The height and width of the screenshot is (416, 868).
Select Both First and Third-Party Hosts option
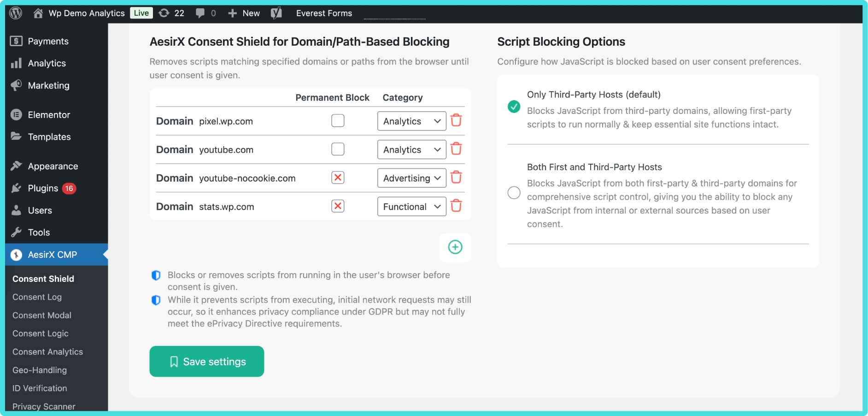coord(514,192)
